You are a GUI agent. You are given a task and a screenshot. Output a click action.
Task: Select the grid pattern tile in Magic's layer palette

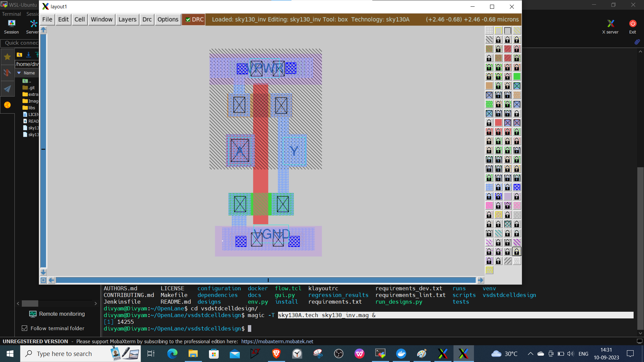489,31
